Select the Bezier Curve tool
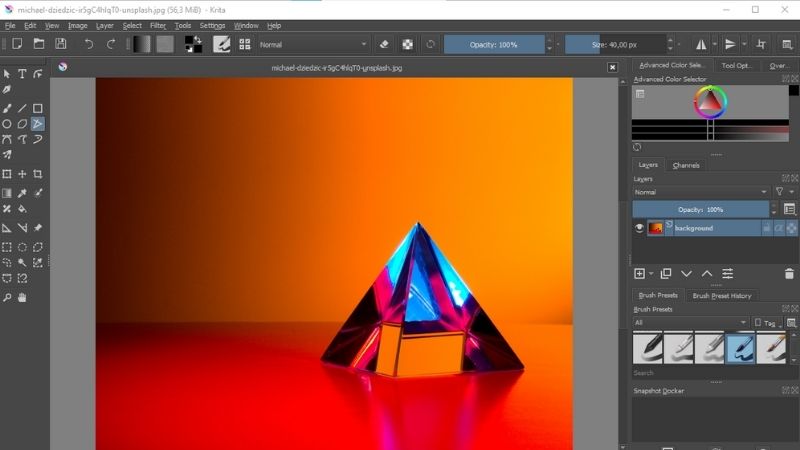Image resolution: width=800 pixels, height=450 pixels. click(7, 139)
